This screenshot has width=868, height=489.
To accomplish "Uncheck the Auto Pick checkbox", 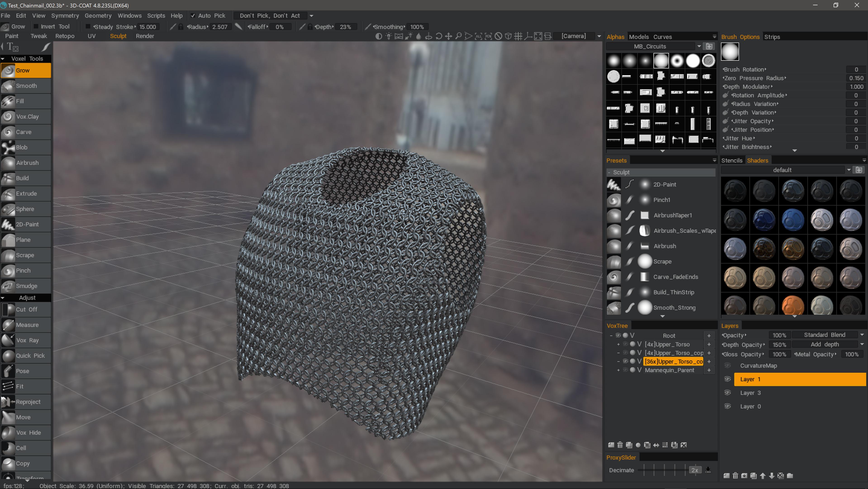I will [193, 16].
